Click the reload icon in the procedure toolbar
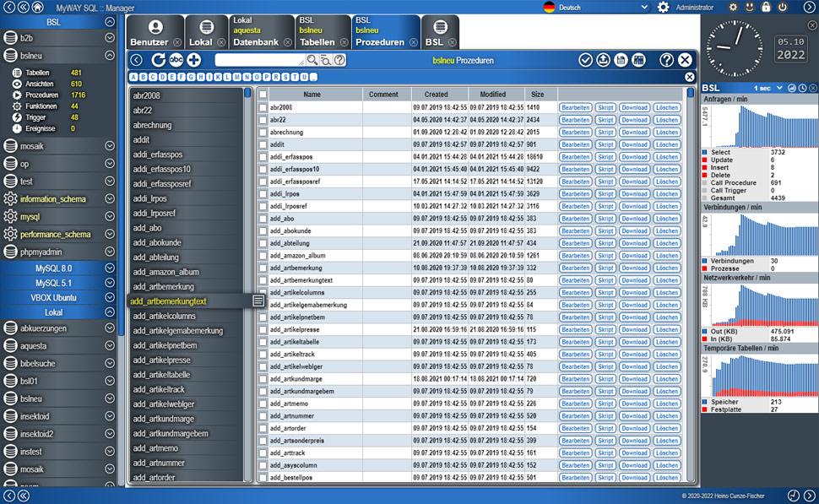Screen dimensions: 819x504 (159, 60)
